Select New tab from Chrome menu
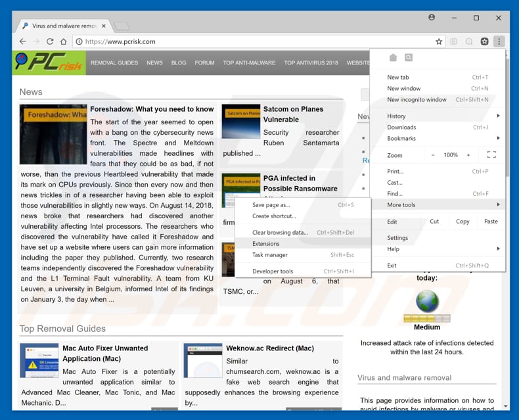This screenshot has width=519, height=420. tap(438, 77)
